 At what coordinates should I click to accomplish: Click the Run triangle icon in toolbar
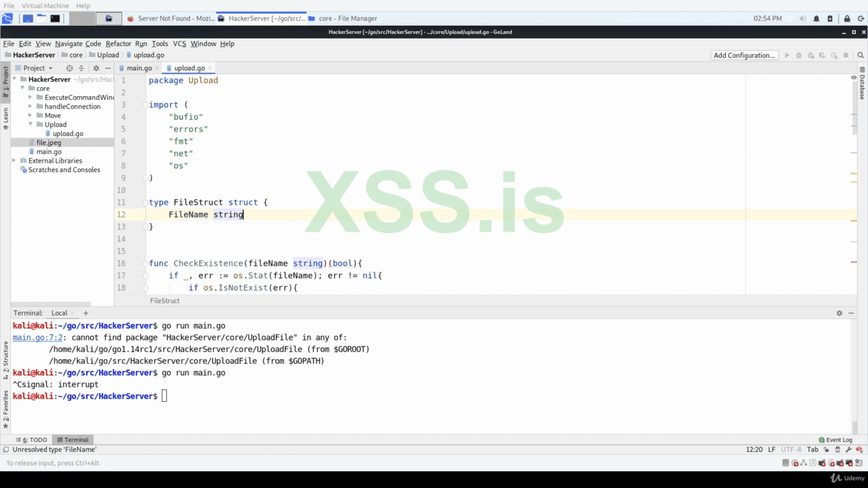pyautogui.click(x=787, y=56)
